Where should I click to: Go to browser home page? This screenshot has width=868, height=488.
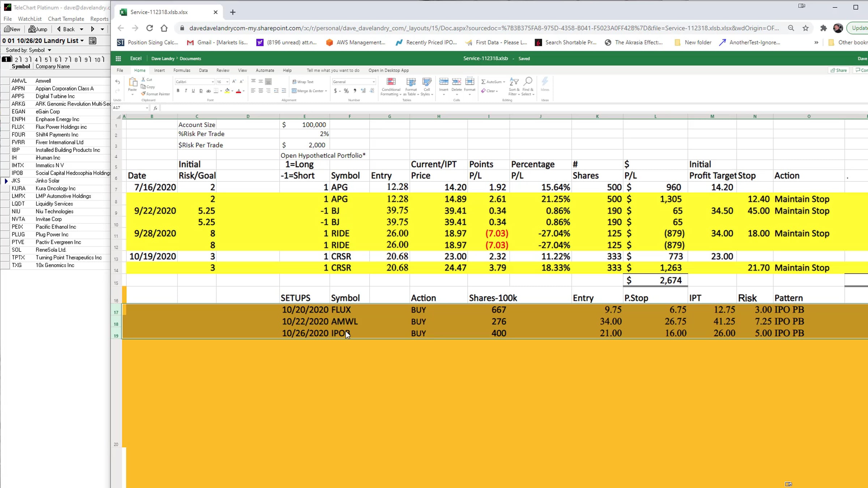point(164,28)
